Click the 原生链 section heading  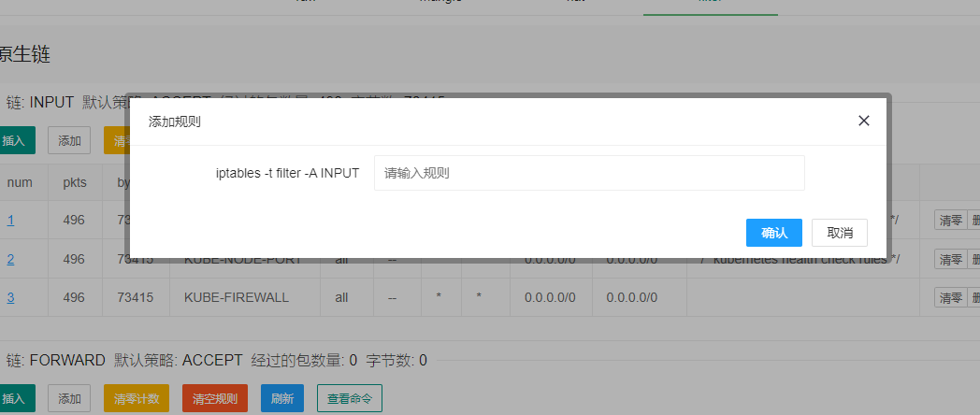25,54
